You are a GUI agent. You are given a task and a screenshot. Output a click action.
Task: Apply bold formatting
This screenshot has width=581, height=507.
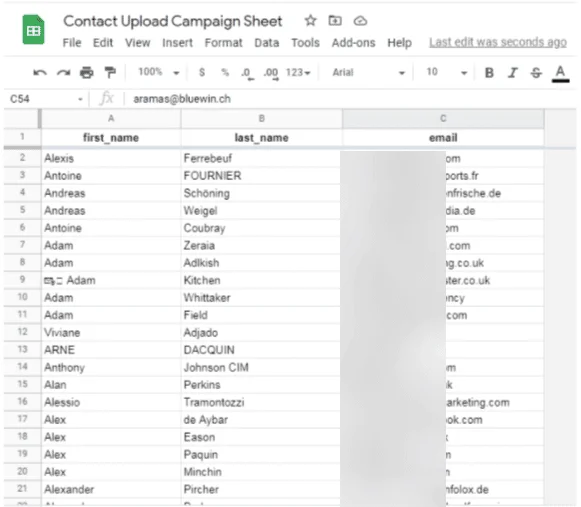click(x=489, y=73)
